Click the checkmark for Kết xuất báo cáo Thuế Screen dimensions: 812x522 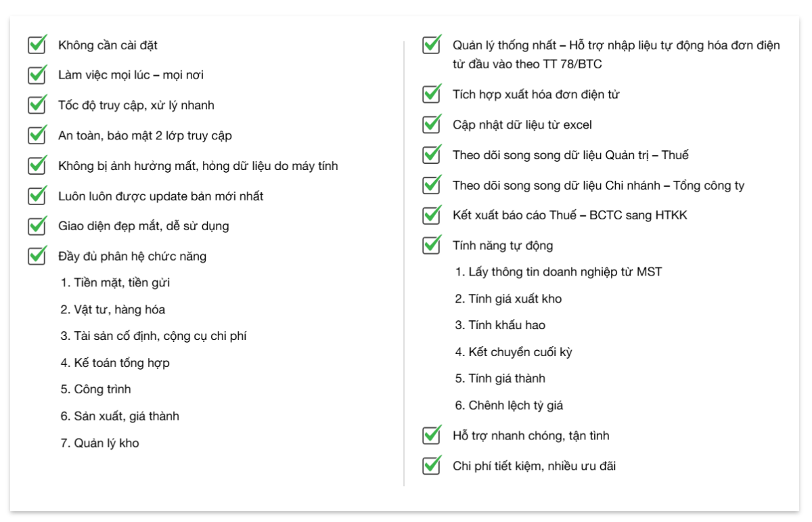coord(432,215)
